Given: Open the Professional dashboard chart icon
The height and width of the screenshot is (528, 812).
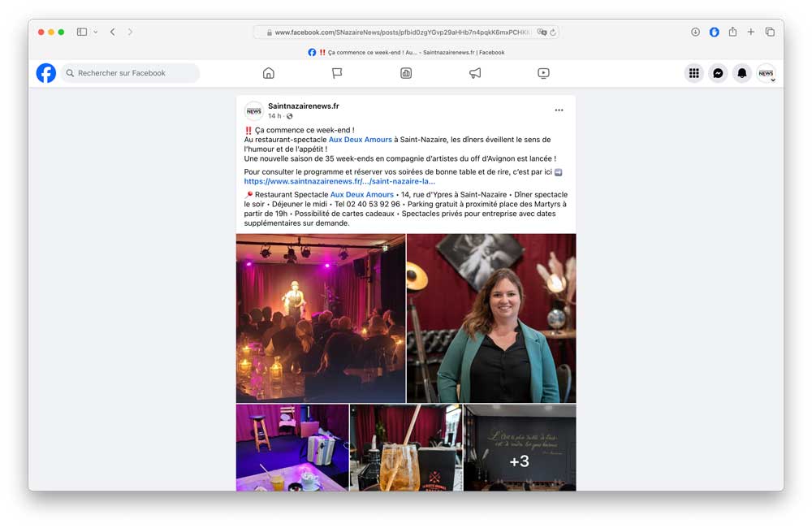Looking at the screenshot, I should [406, 73].
